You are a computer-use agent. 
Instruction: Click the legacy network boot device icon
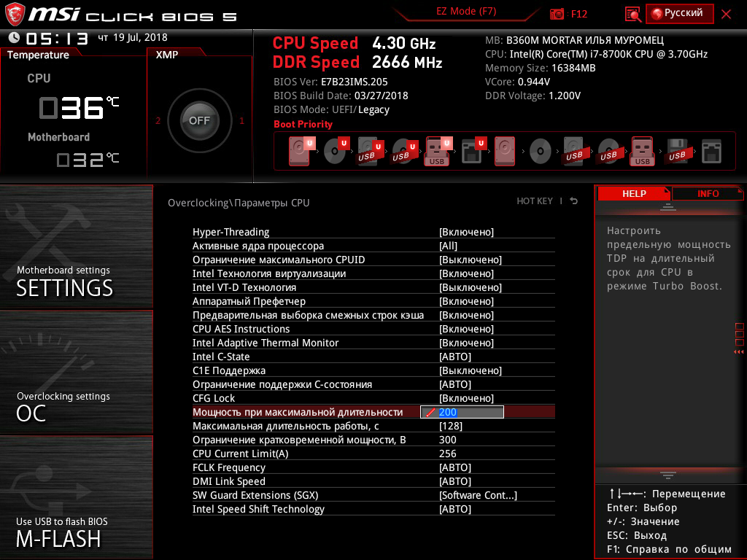pos(711,152)
